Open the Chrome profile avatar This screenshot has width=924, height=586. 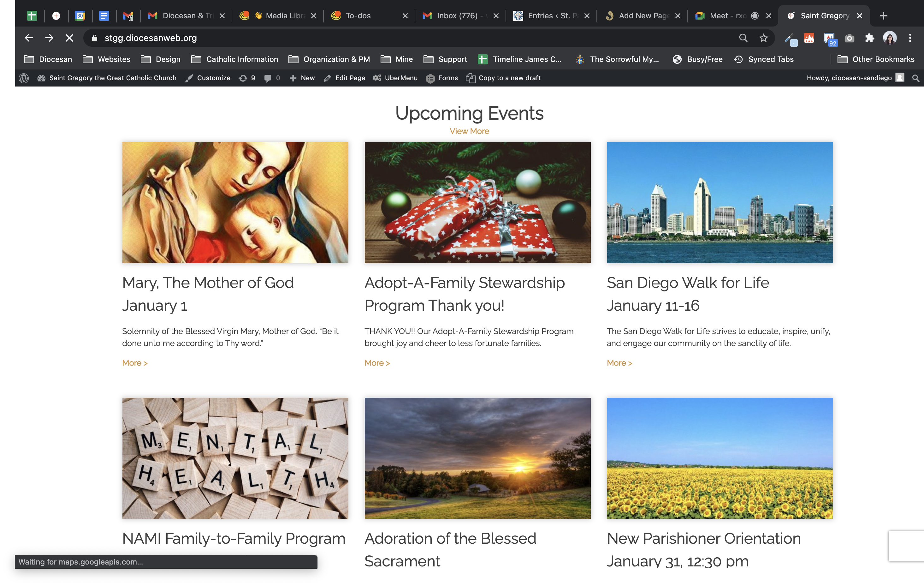coord(890,38)
